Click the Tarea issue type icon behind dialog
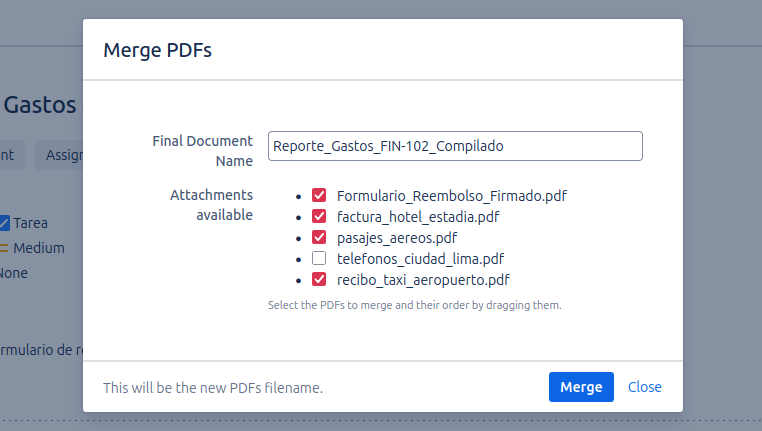 point(4,223)
